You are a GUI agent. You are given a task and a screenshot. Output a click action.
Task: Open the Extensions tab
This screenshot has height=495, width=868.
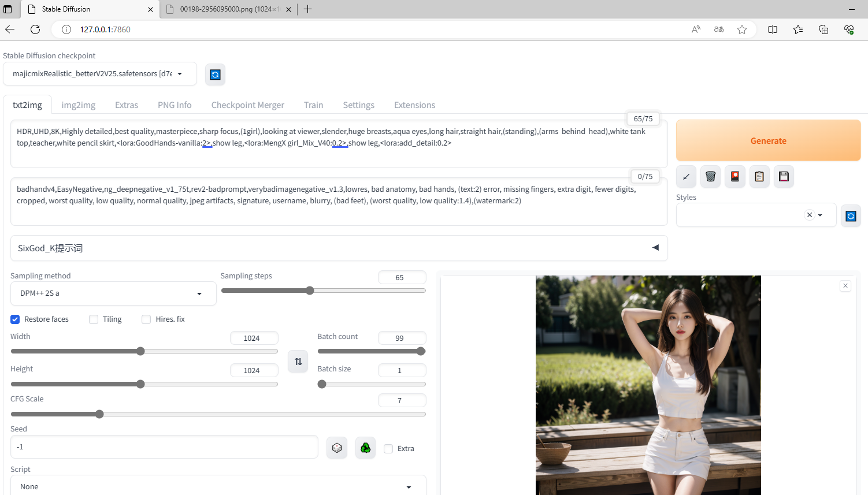[415, 105]
